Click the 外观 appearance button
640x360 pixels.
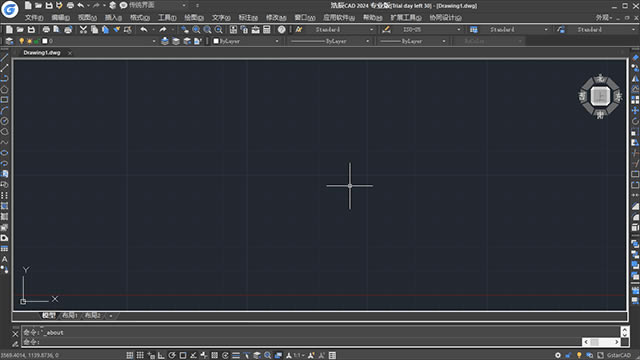pyautogui.click(x=603, y=18)
